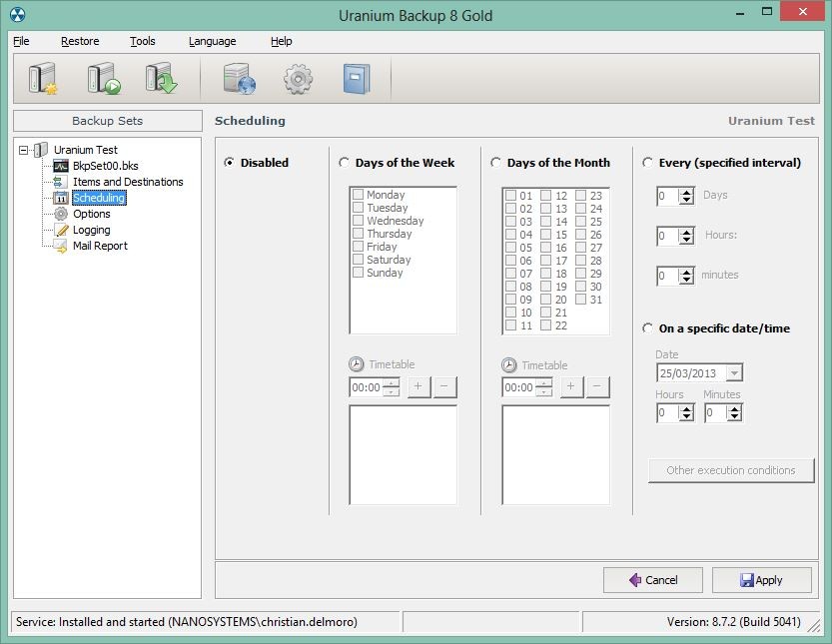Click the Apply button
The height and width of the screenshot is (644, 832).
pyautogui.click(x=761, y=580)
